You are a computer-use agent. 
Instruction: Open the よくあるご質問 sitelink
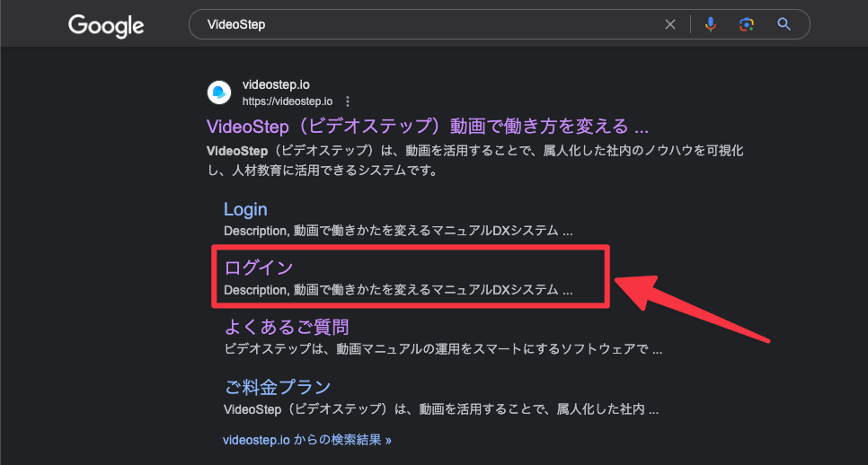(287, 327)
